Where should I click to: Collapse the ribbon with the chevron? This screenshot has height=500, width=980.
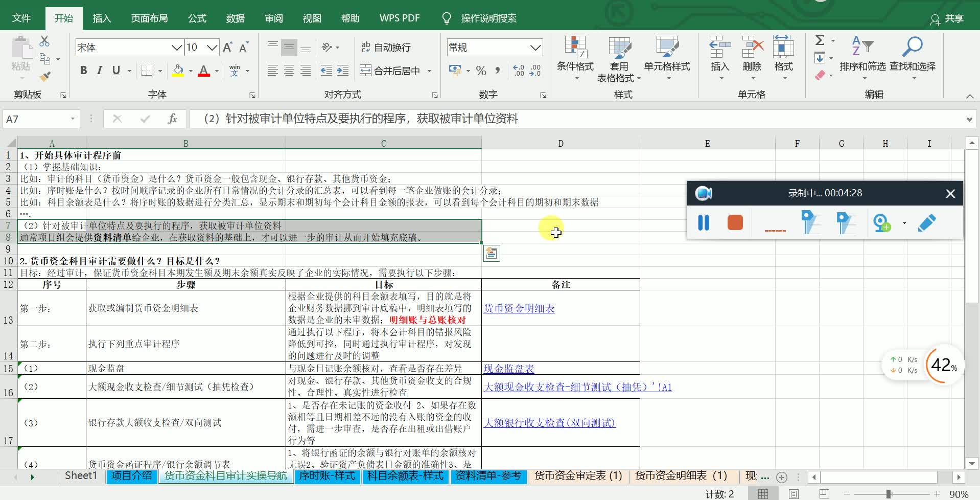pos(969,96)
